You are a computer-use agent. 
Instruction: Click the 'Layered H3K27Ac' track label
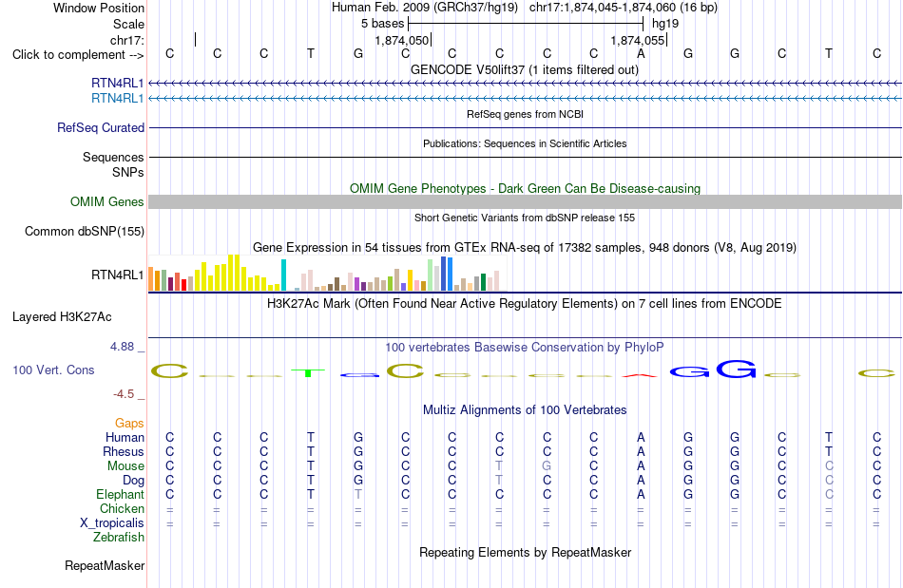[x=62, y=317]
